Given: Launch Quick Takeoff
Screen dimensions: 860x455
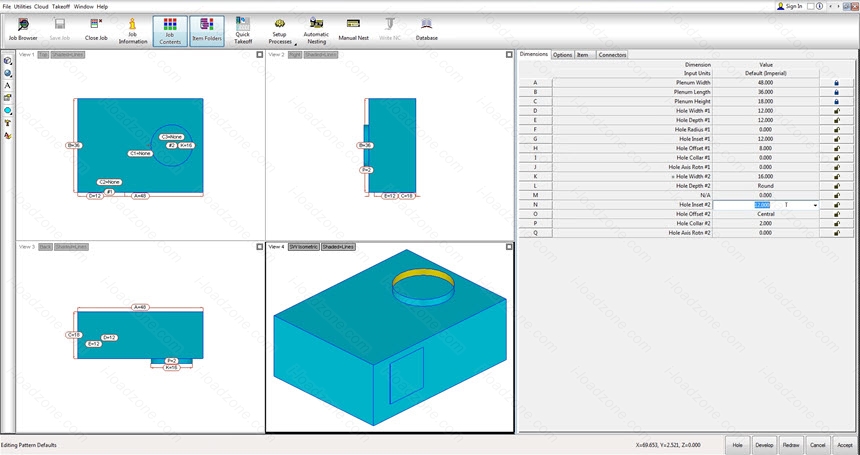Looking at the screenshot, I should [242, 31].
